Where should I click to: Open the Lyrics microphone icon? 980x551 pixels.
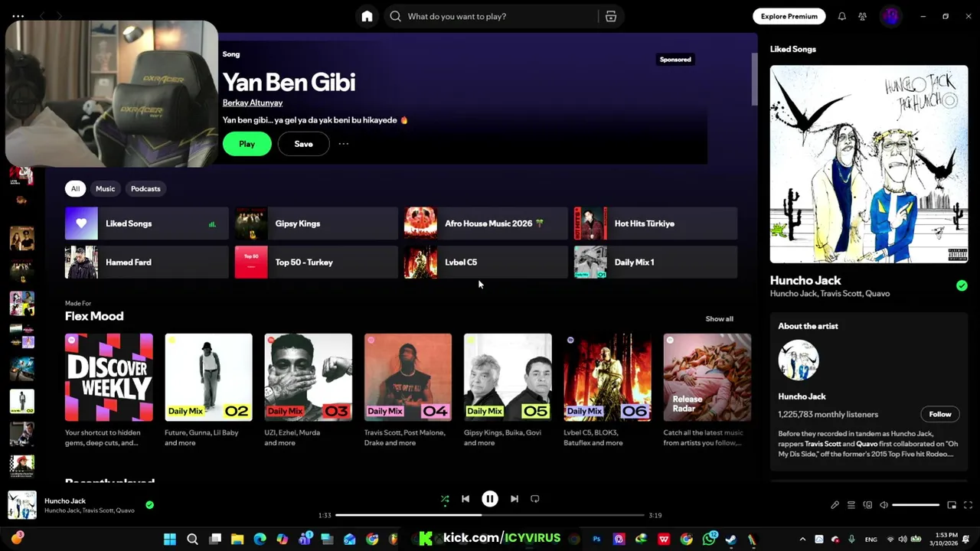835,505
